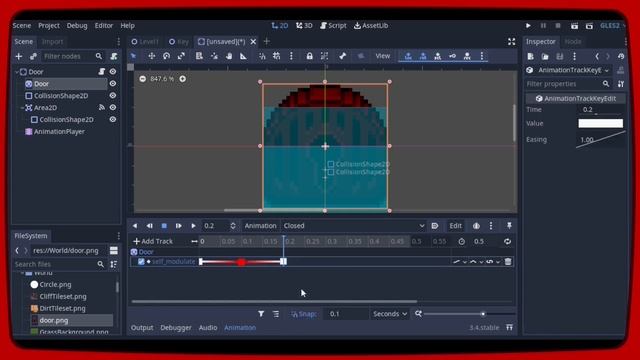Hide the CollisionShape2D under Area2D
The width and height of the screenshot is (640, 360).
point(113,120)
